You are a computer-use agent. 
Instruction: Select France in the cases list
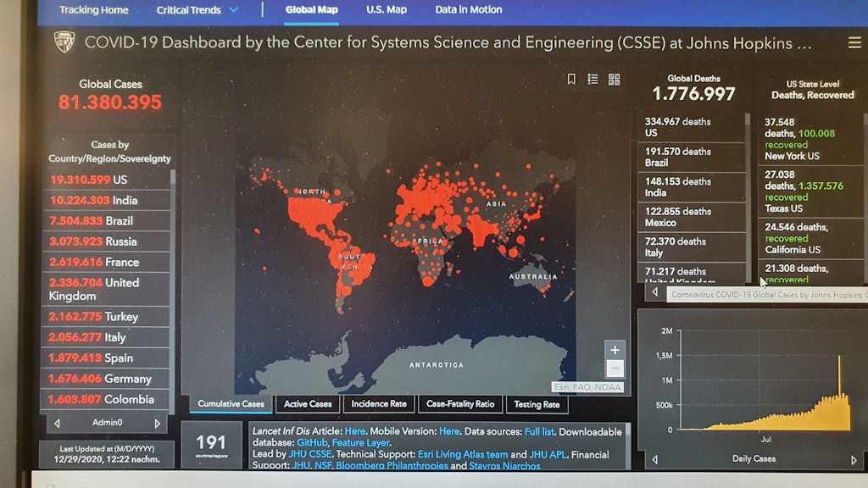pyautogui.click(x=106, y=262)
